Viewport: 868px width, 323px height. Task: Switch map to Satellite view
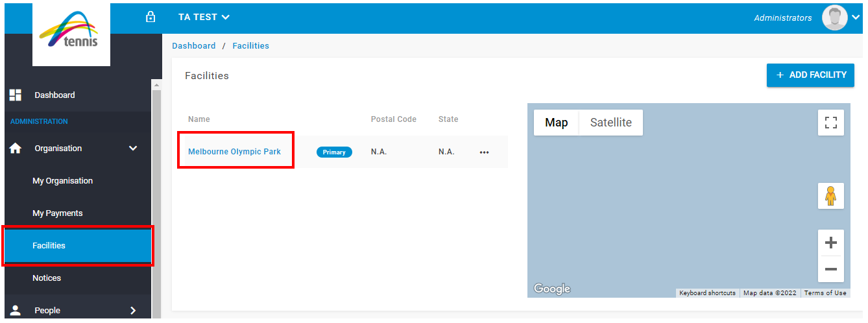pyautogui.click(x=610, y=123)
